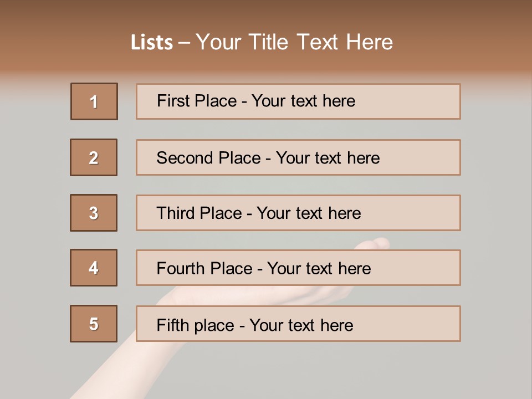The height and width of the screenshot is (399, 532).
Task: Select the number 2 box
Action: [94, 157]
